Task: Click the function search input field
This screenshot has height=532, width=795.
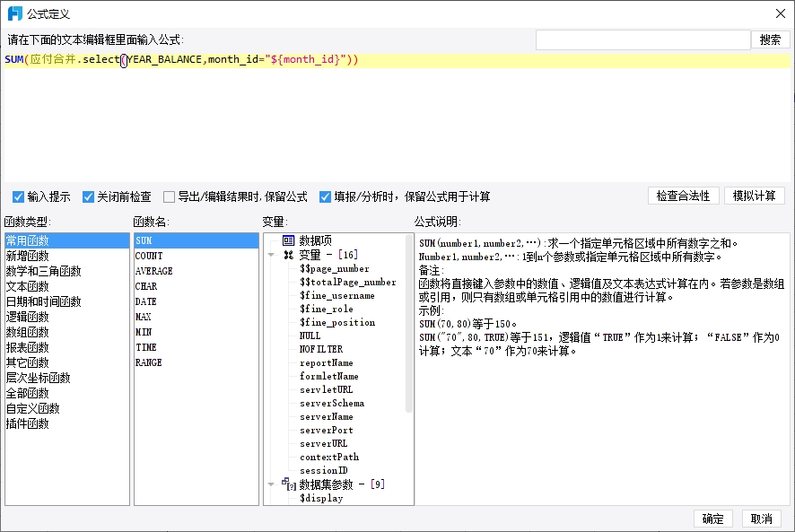Action: click(642, 39)
